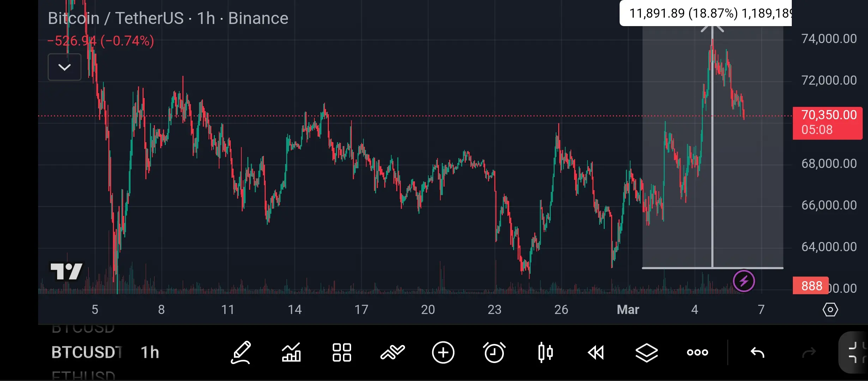Open the object tree layers icon
This screenshot has height=381, width=868.
tap(646, 352)
